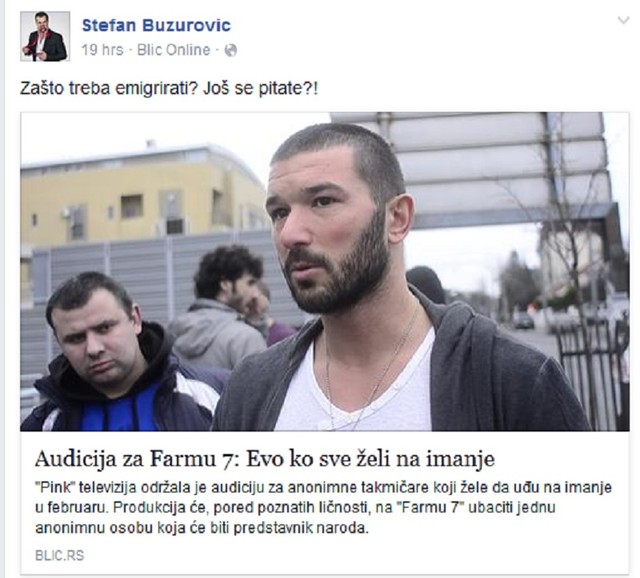Click the "Još se pitate?!" sentence in the post

[260, 89]
